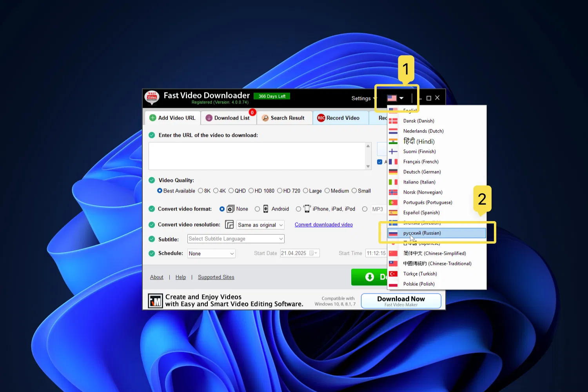
Task: Pick Polskie (Polish) language
Action: click(437, 284)
